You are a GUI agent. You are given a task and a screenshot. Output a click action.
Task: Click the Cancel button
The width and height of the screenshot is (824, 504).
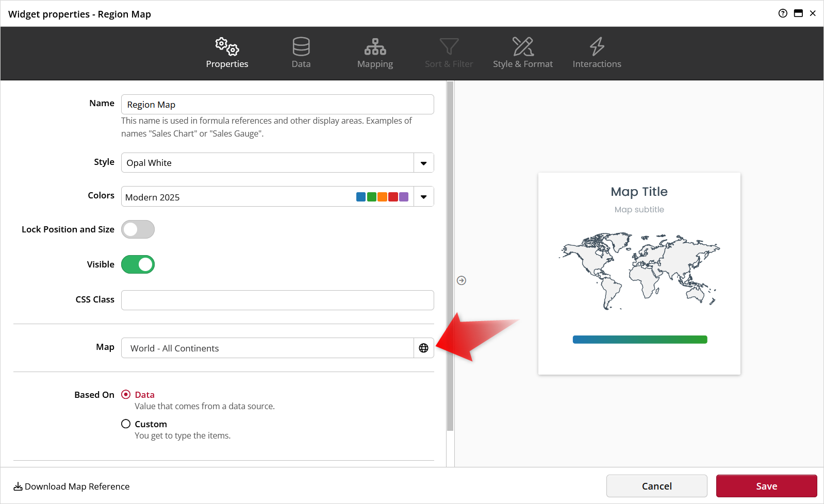click(657, 486)
